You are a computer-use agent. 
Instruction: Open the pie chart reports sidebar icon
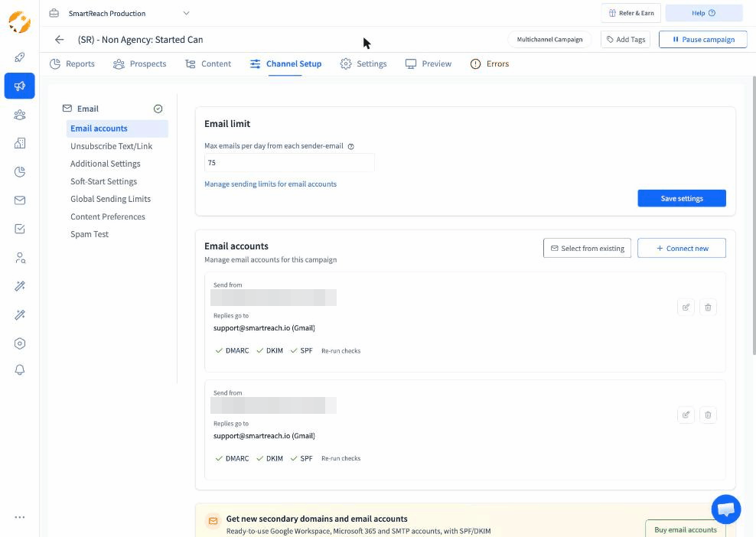(20, 171)
